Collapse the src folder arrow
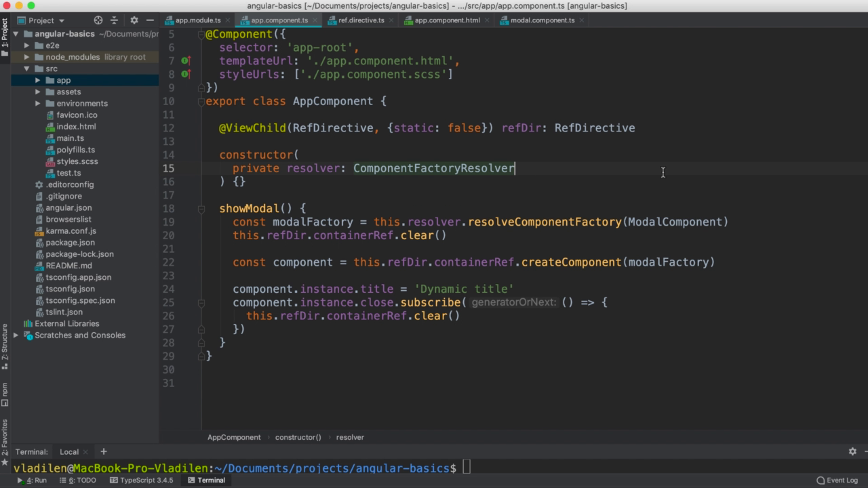 tap(27, 68)
